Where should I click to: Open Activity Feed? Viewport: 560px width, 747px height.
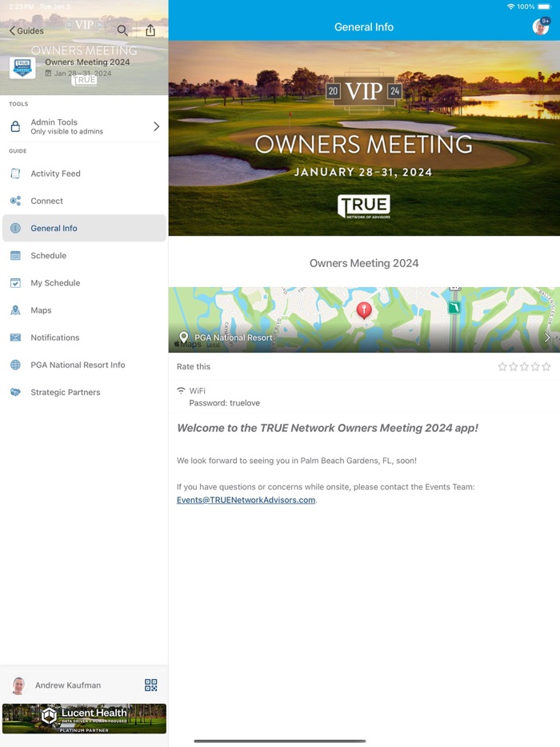84,174
